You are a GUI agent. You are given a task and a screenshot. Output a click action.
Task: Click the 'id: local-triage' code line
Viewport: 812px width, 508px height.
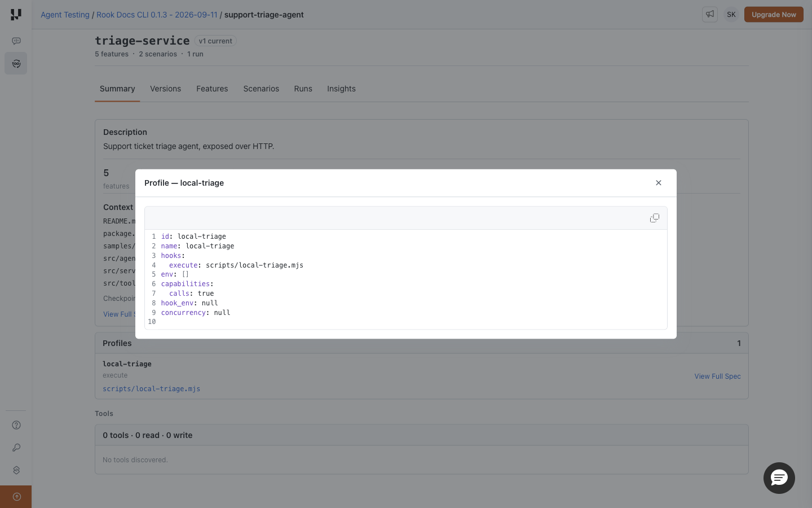click(x=193, y=237)
